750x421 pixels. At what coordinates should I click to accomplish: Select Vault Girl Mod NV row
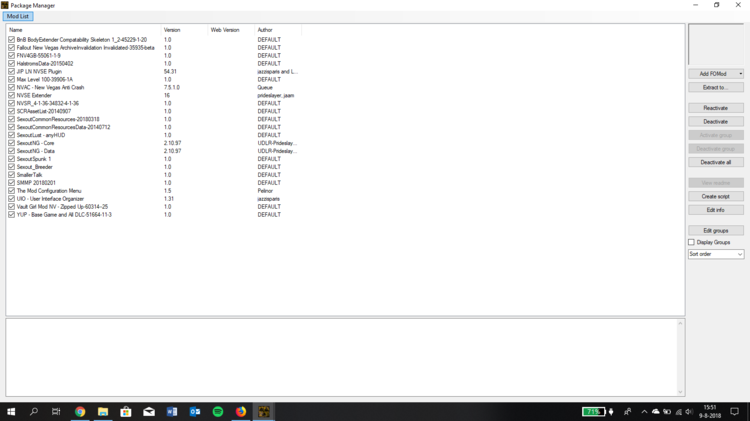tap(62, 207)
